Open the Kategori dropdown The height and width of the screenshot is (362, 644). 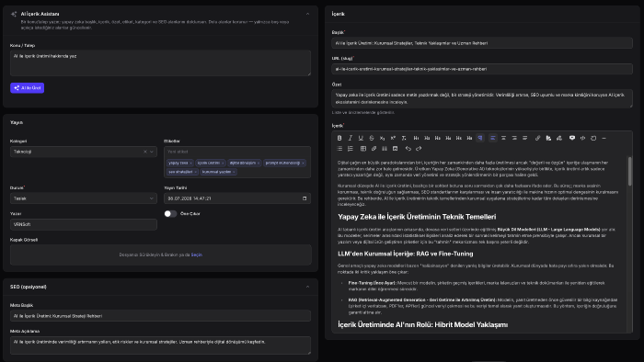(84, 152)
